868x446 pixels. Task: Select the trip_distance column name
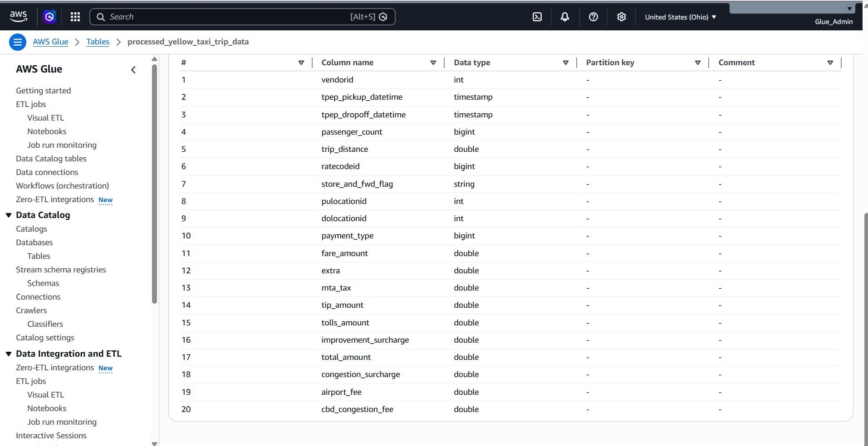pyautogui.click(x=344, y=149)
